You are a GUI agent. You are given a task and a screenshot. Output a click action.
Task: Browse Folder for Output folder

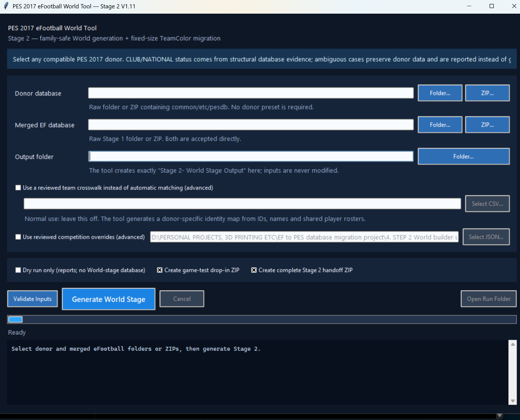pos(464,156)
